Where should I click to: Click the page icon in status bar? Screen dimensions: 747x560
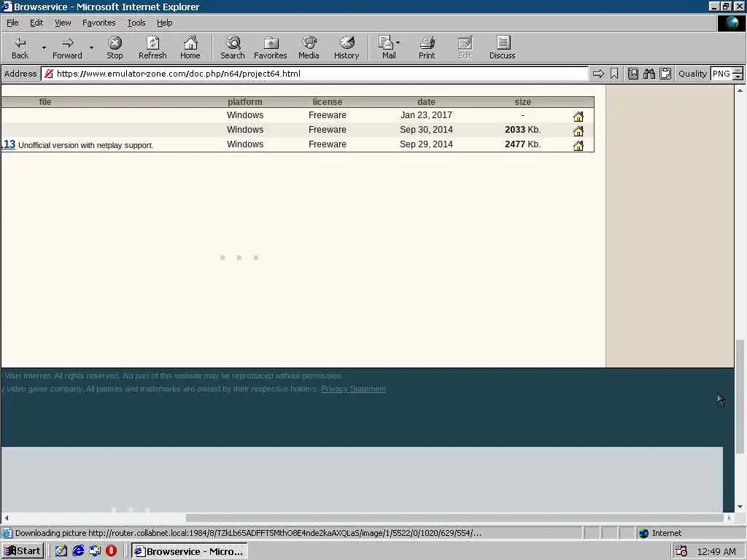[x=7, y=533]
